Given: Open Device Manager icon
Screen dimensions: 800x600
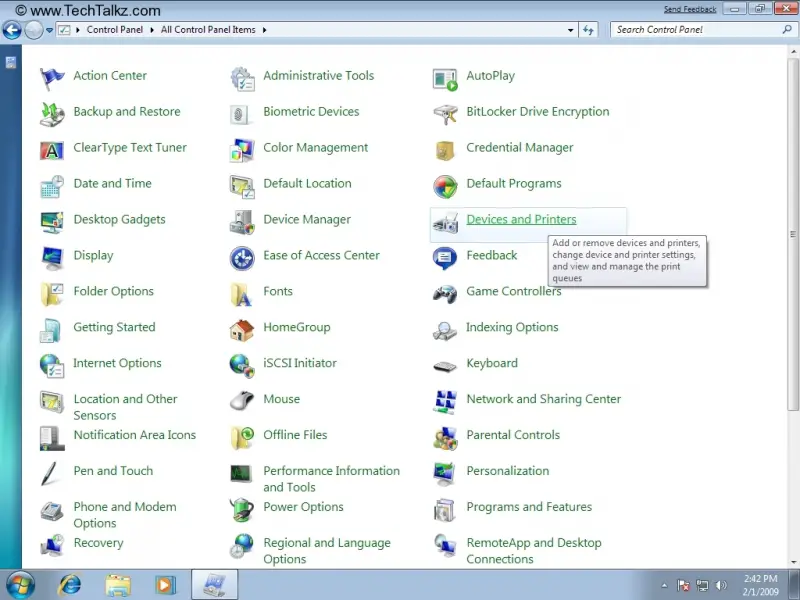Looking at the screenshot, I should [x=242, y=222].
